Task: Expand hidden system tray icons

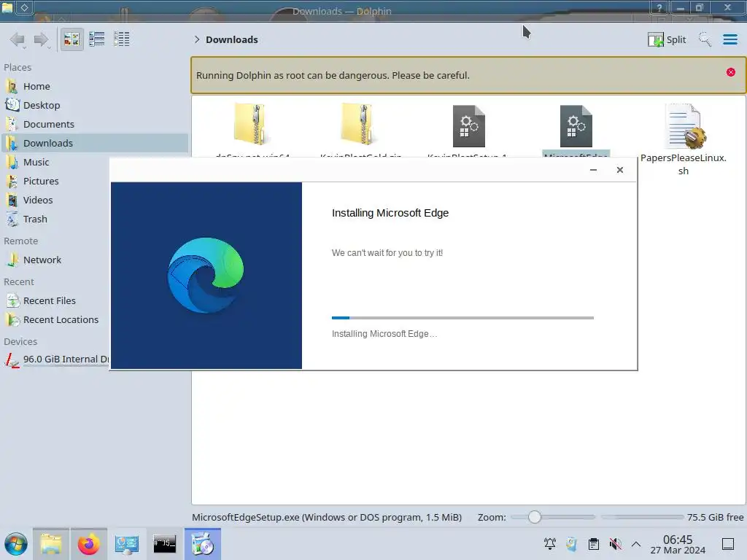Action: click(636, 544)
